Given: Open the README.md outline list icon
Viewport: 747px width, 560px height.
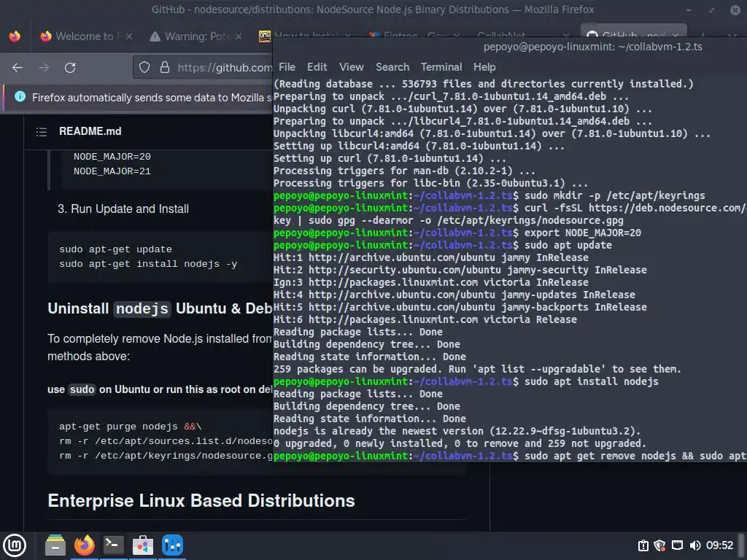Looking at the screenshot, I should [42, 131].
